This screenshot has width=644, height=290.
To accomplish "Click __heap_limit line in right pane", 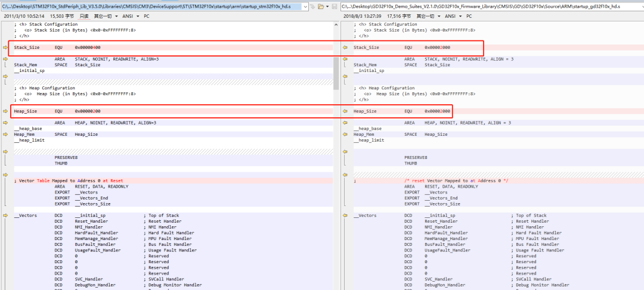I will point(369,140).
